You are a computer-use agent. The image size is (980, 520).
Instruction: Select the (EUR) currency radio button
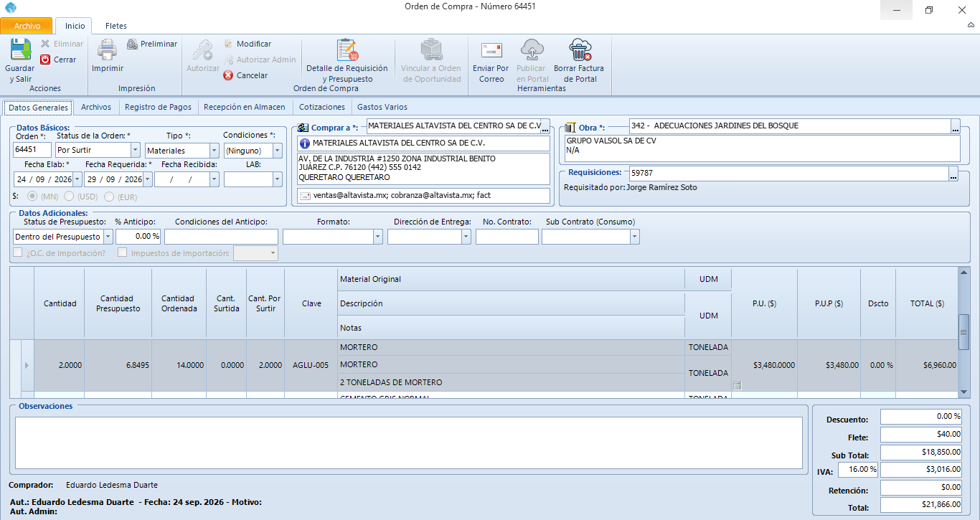pyautogui.click(x=110, y=197)
